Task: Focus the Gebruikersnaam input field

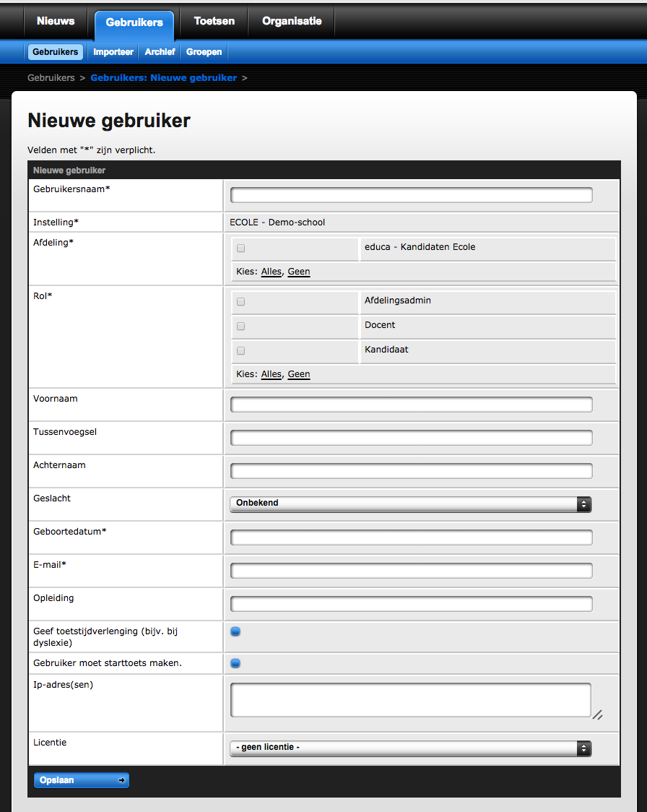Action: 411,195
